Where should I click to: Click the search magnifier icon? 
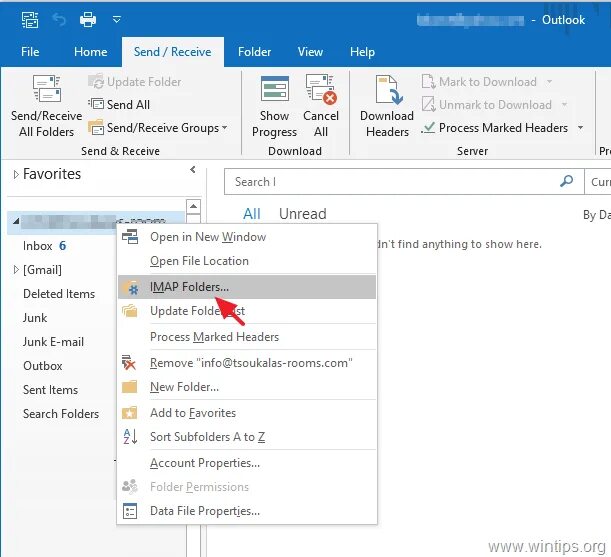pos(566,181)
